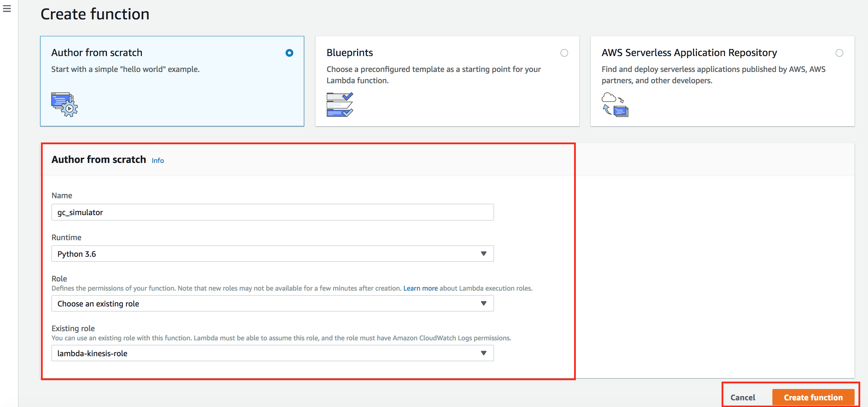This screenshot has height=407, width=868.
Task: Click the Create function button
Action: point(813,397)
